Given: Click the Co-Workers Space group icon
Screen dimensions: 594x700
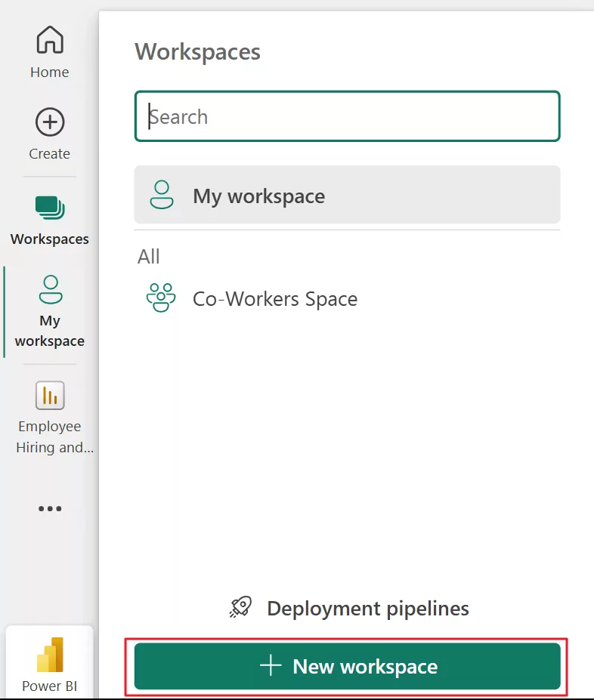Looking at the screenshot, I should pos(161,298).
